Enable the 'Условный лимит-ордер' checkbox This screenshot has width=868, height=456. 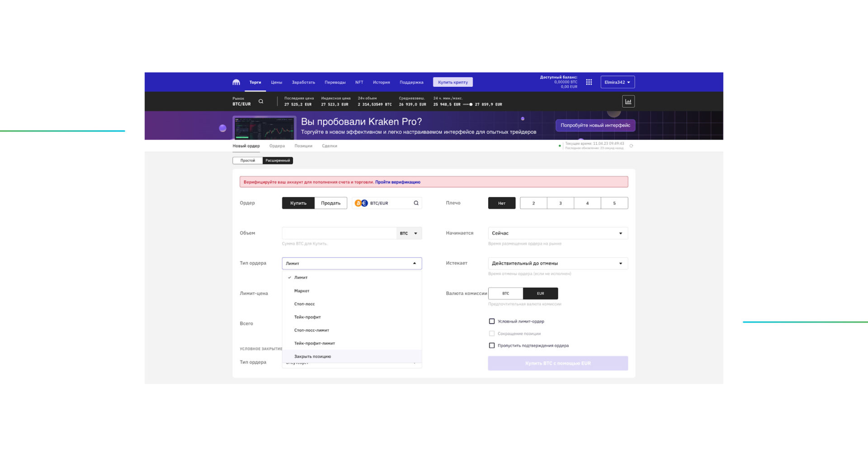(x=492, y=321)
